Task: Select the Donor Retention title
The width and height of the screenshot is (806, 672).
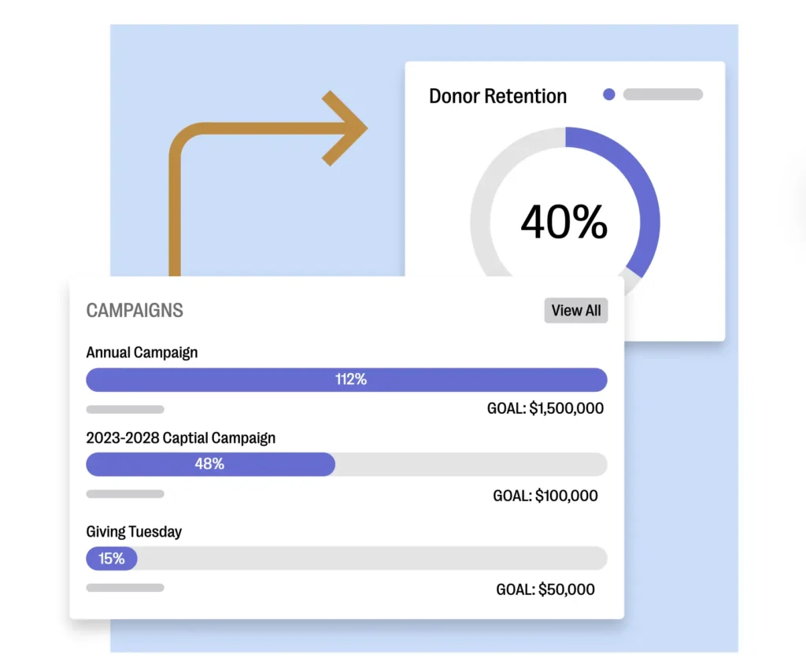Action: tap(497, 97)
